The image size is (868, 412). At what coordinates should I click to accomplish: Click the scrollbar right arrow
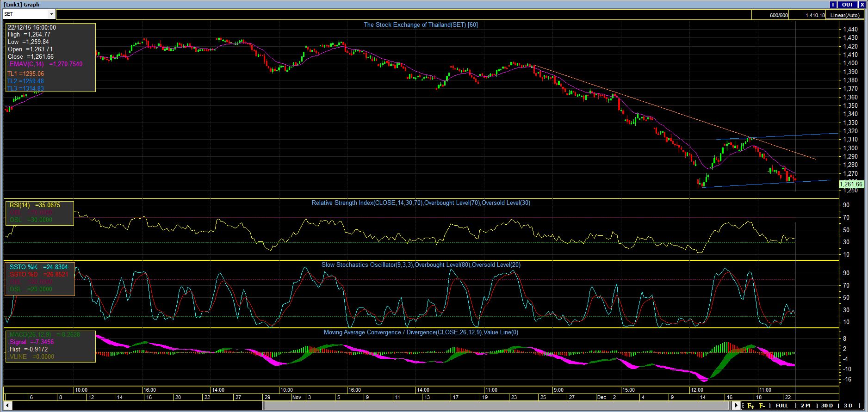736,406
